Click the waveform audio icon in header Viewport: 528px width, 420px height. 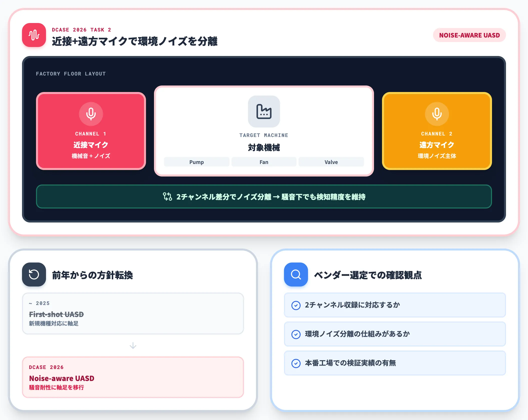click(x=34, y=35)
